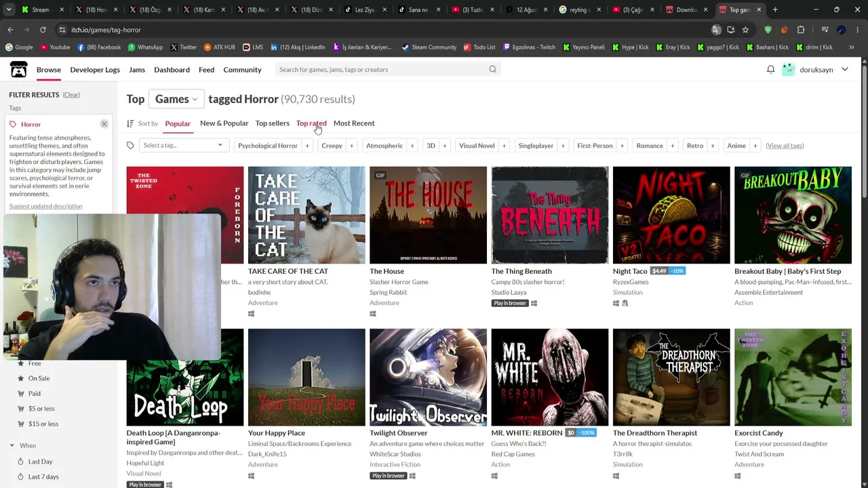
Task: Filter by Paid games
Action: click(35, 394)
